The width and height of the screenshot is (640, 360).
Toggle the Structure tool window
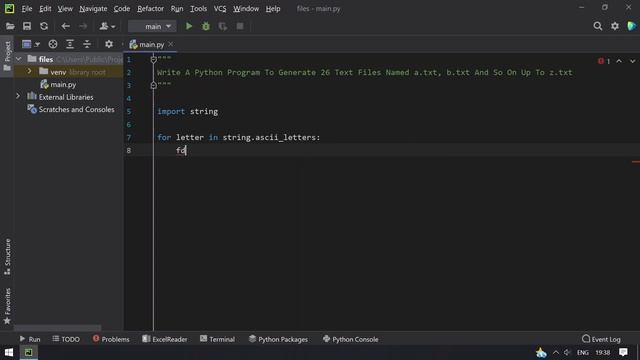click(x=7, y=256)
